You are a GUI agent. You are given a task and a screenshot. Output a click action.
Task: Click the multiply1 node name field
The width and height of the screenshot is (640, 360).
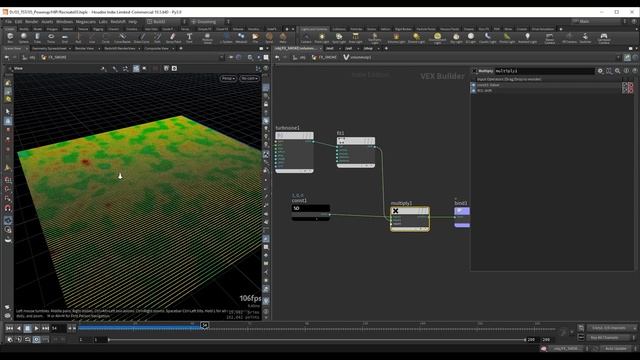pos(544,71)
